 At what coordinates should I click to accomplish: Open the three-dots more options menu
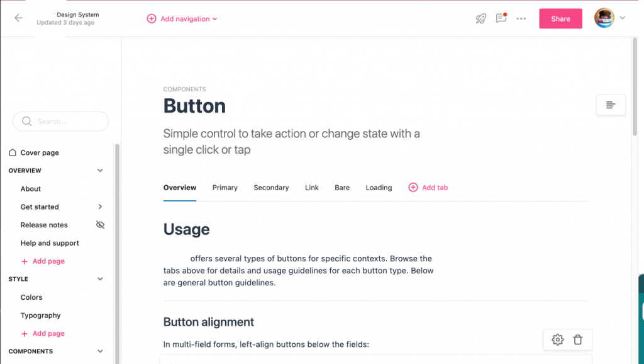coord(521,18)
